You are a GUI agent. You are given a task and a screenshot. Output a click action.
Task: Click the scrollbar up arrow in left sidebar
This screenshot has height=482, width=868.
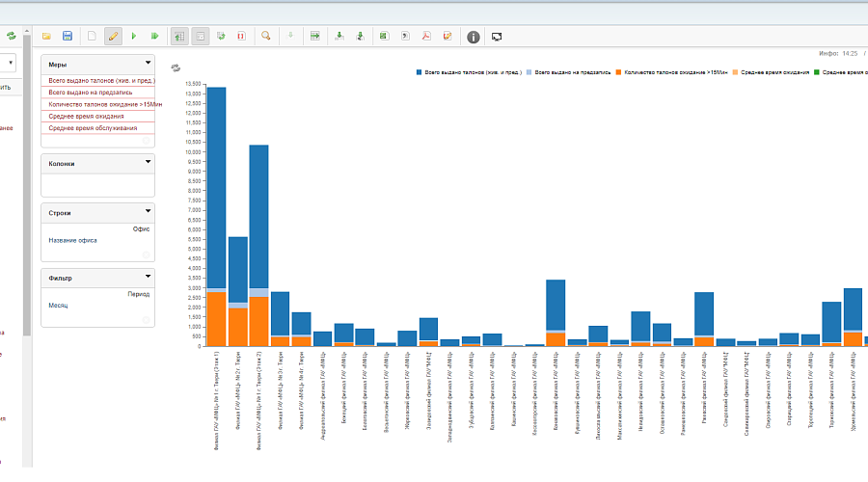coord(27,31)
